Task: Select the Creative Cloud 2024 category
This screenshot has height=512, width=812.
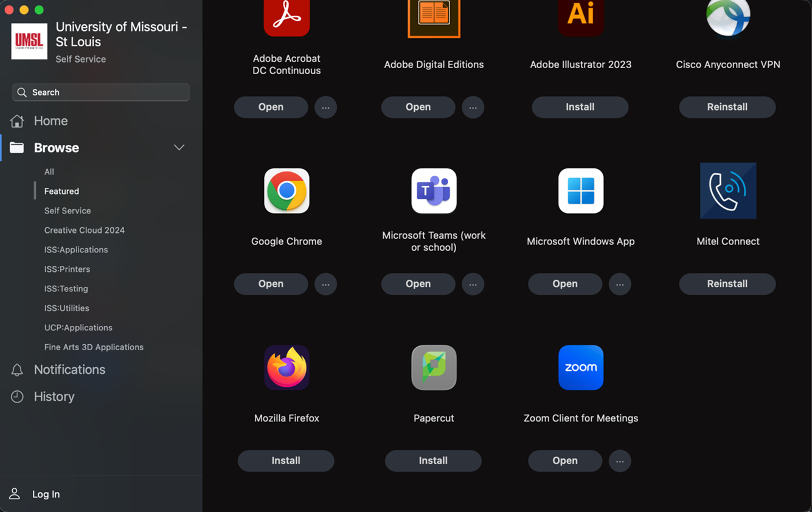Action: [x=85, y=230]
